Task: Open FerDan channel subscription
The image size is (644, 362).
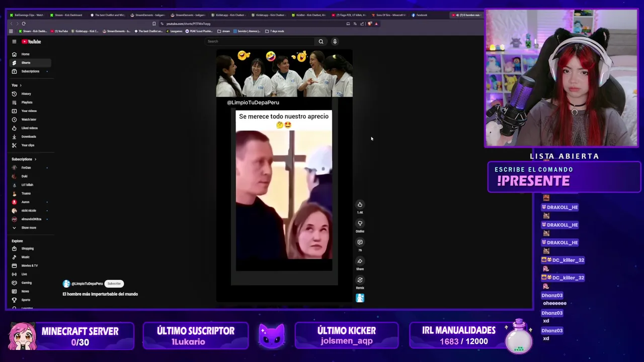Action: [30, 168]
